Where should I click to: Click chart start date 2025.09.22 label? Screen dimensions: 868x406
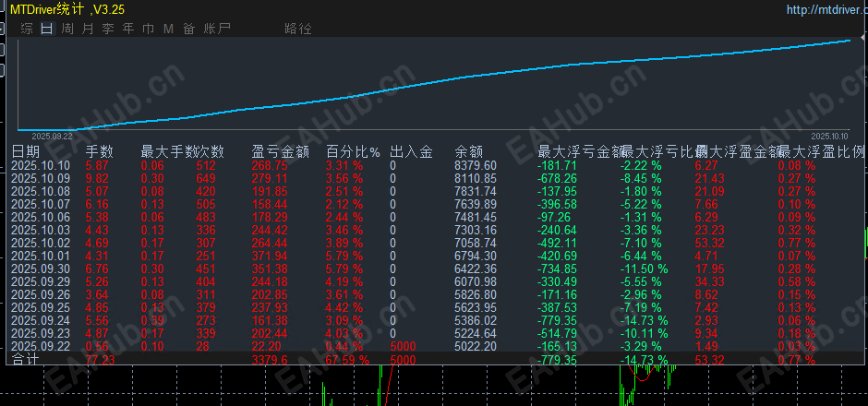(x=52, y=136)
